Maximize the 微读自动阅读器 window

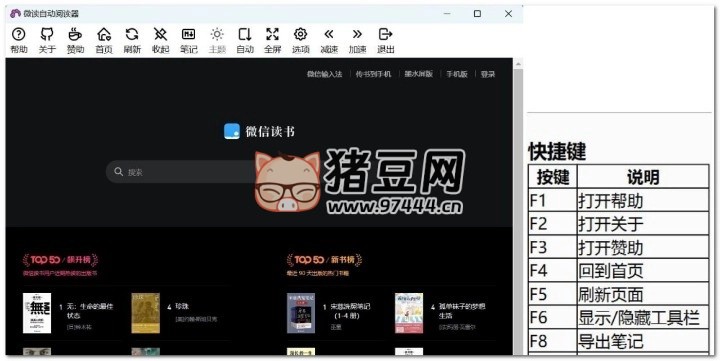(477, 14)
